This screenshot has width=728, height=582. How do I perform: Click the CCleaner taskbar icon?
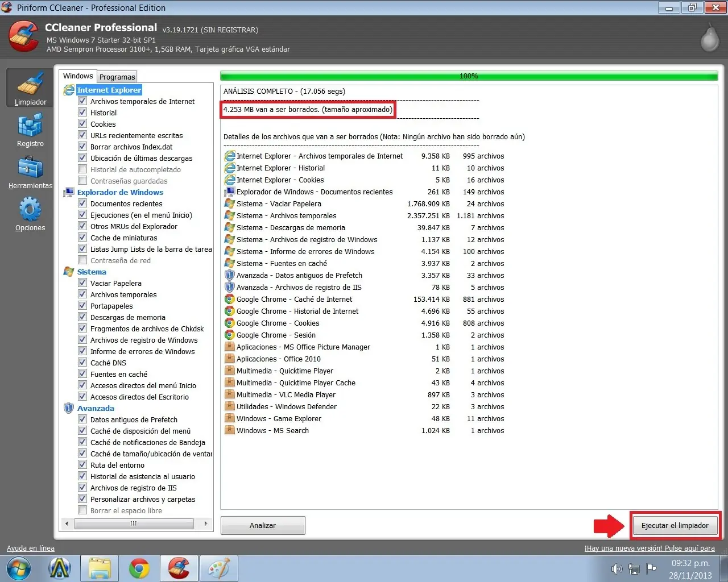(179, 568)
